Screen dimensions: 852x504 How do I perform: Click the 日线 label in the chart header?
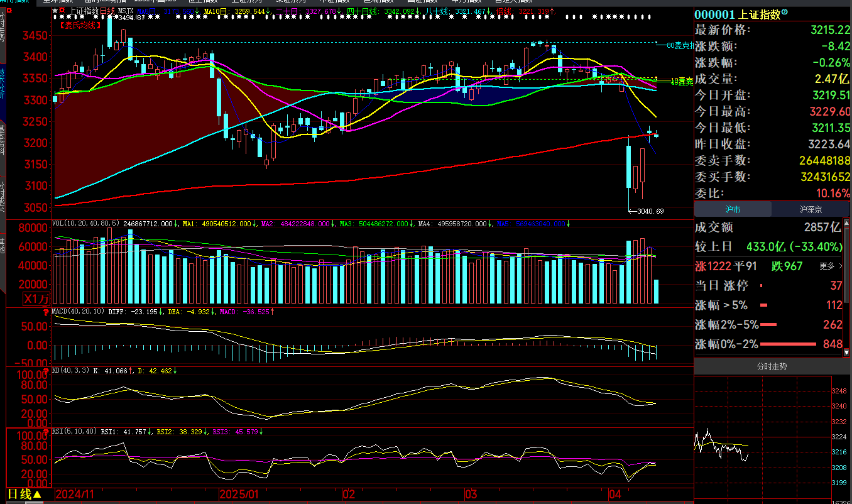[x=107, y=11]
